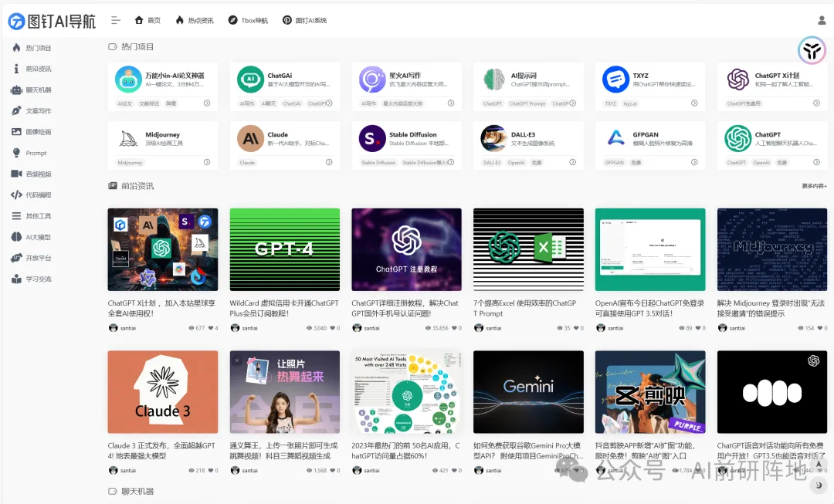Click the arrow button on DALL-E3 card

572,162
